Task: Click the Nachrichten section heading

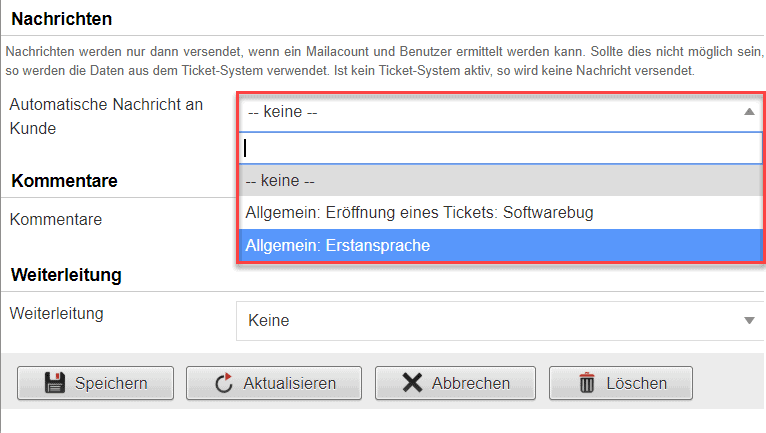Action: [61, 18]
